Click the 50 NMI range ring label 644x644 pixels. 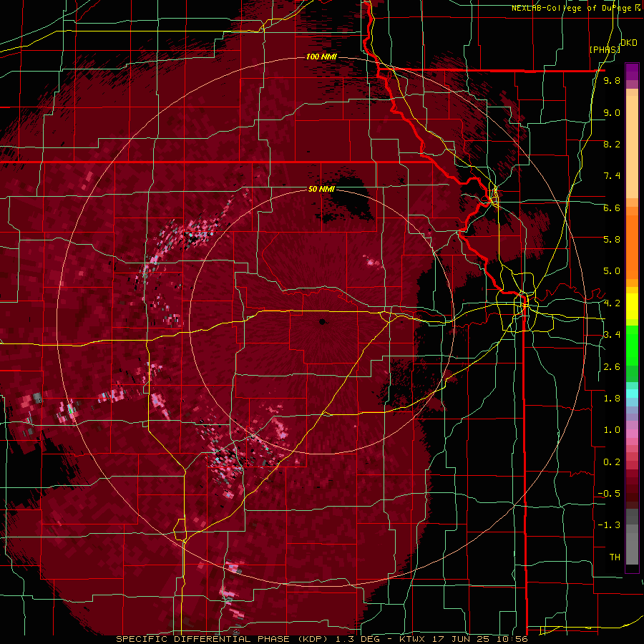(x=321, y=190)
